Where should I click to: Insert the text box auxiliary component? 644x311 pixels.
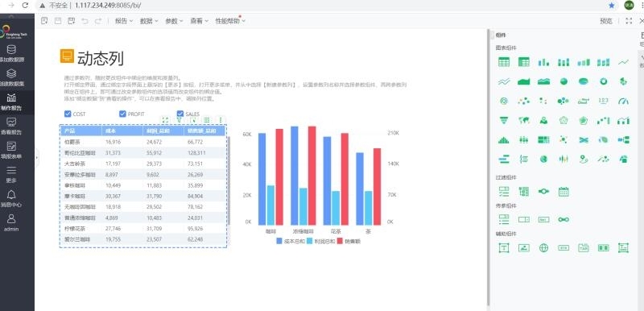pyautogui.click(x=504, y=247)
